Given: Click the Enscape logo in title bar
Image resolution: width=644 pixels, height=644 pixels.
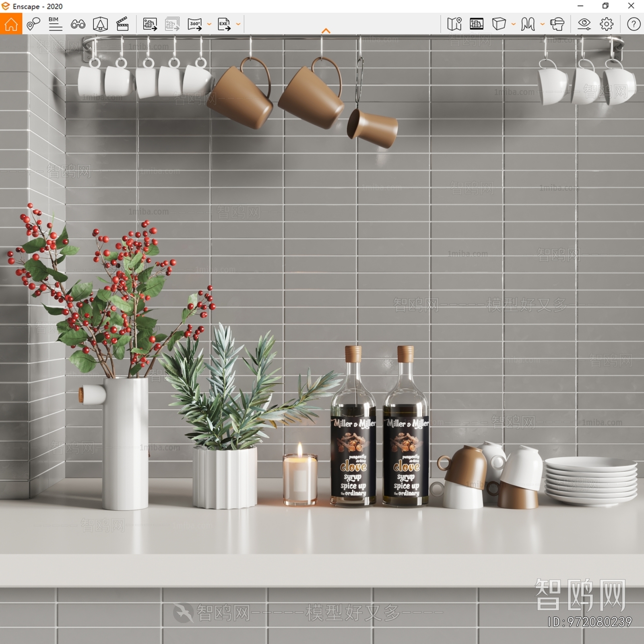Looking at the screenshot, I should 6,6.
